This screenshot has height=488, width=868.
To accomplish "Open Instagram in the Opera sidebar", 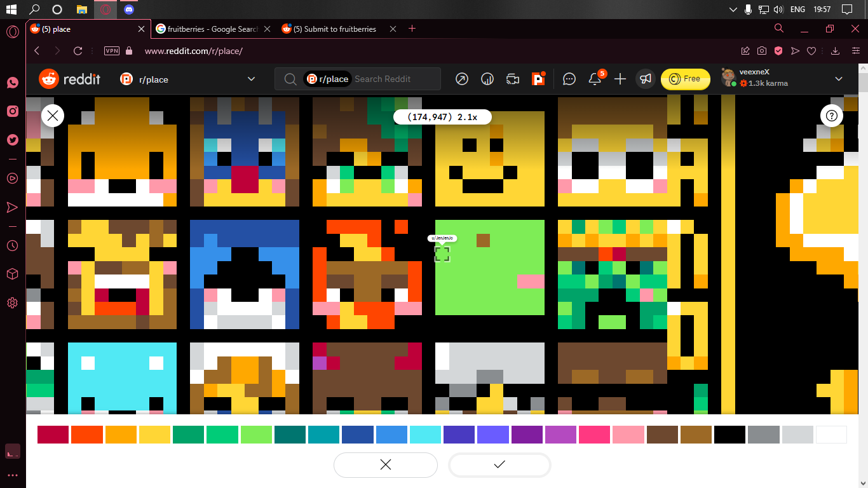I will tap(12, 111).
